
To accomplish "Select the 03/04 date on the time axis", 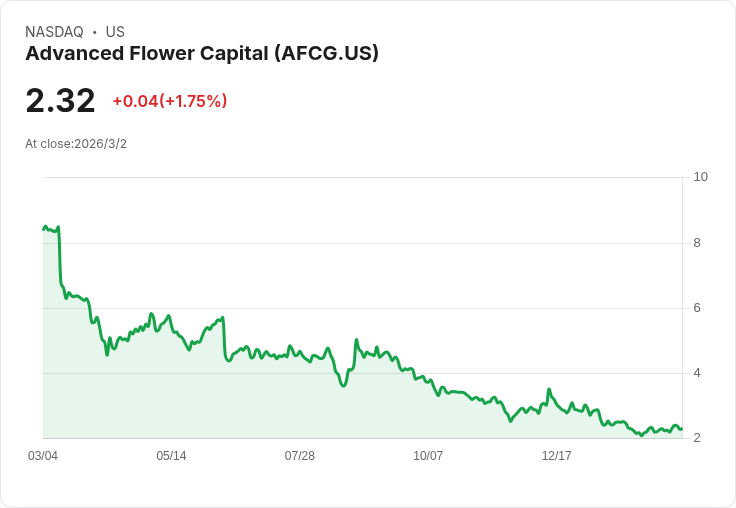I will pyautogui.click(x=43, y=456).
